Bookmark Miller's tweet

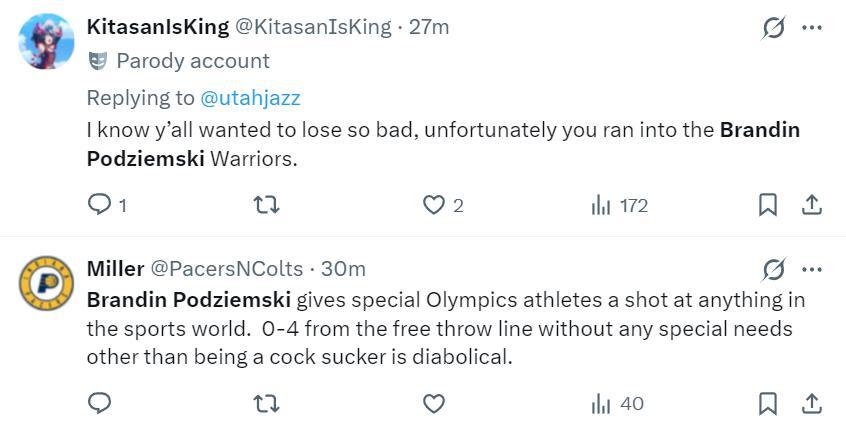point(768,404)
